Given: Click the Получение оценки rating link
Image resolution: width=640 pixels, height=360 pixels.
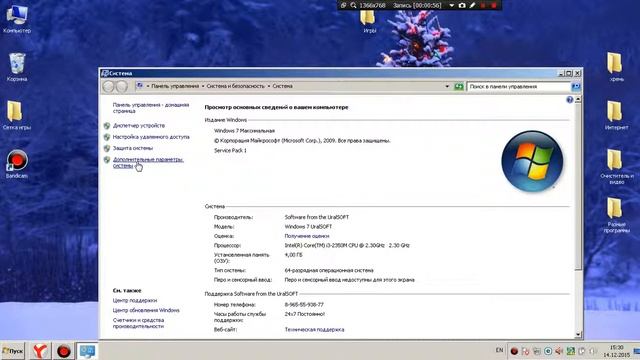Looking at the screenshot, I should (307, 236).
